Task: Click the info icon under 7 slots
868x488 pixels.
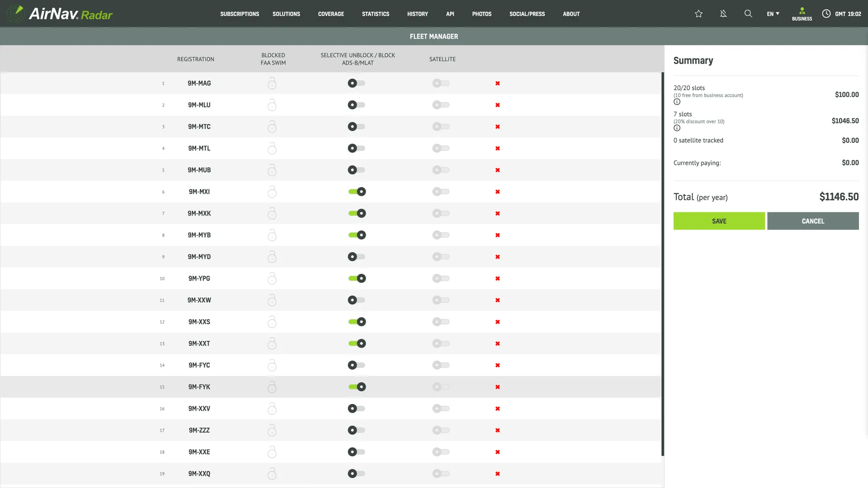Action: point(677,128)
